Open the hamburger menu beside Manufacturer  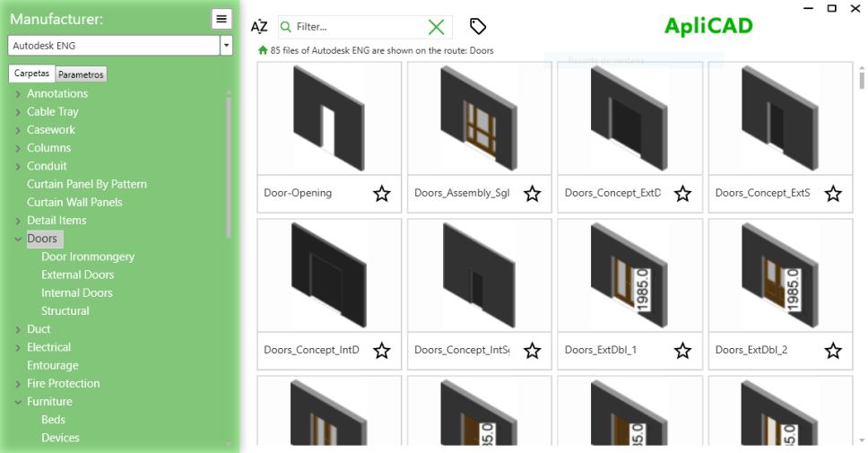222,19
